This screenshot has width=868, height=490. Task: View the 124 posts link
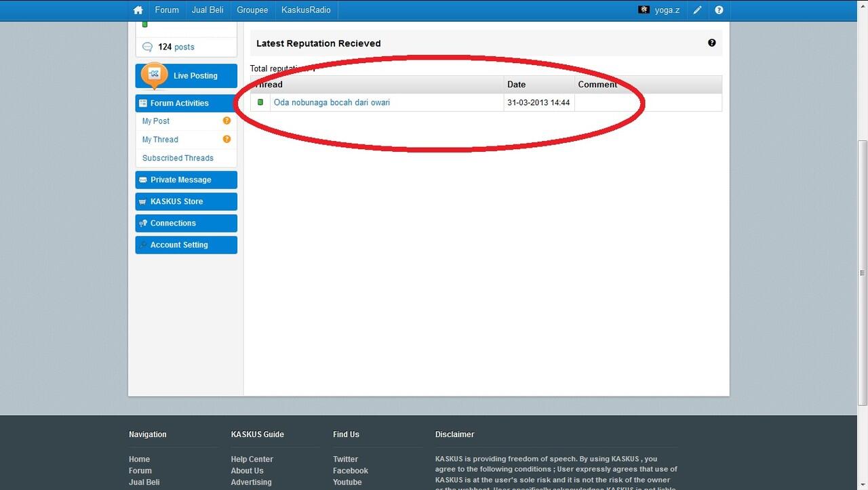(176, 47)
